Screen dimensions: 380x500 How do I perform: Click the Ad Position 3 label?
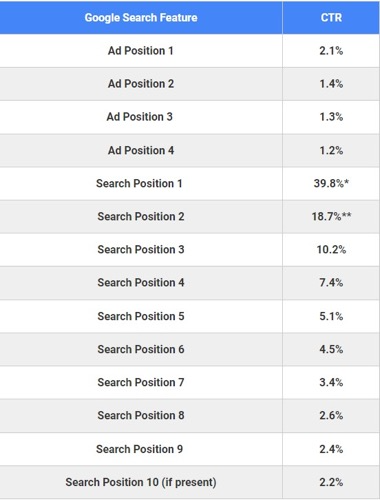click(140, 117)
